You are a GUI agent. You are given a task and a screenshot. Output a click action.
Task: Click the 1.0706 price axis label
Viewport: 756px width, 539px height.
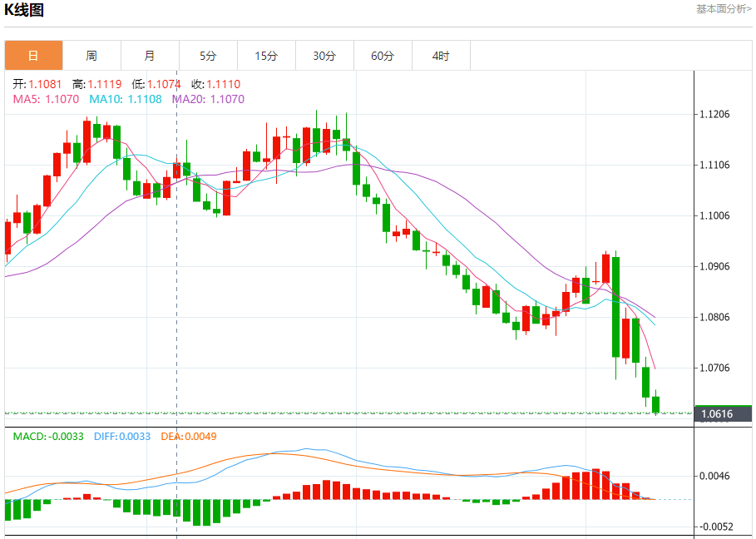pos(715,368)
